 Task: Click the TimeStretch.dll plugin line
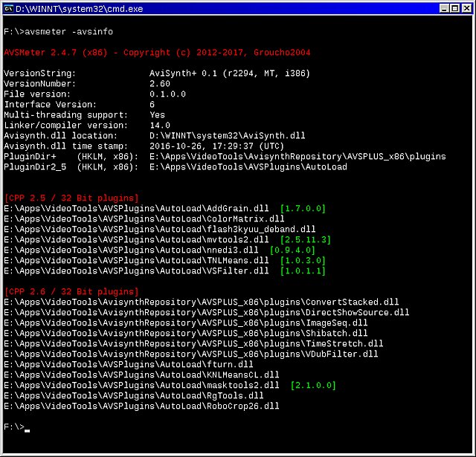click(x=193, y=343)
